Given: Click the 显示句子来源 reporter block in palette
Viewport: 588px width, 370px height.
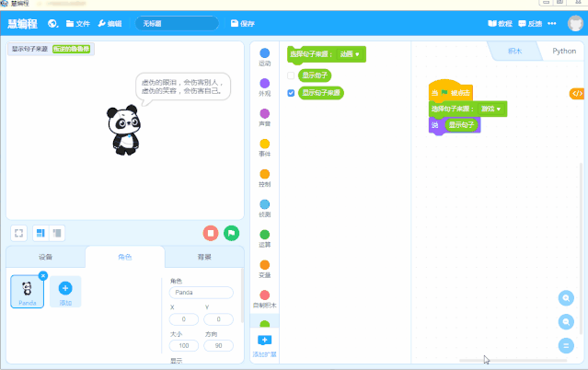Looking at the screenshot, I should click(x=321, y=93).
